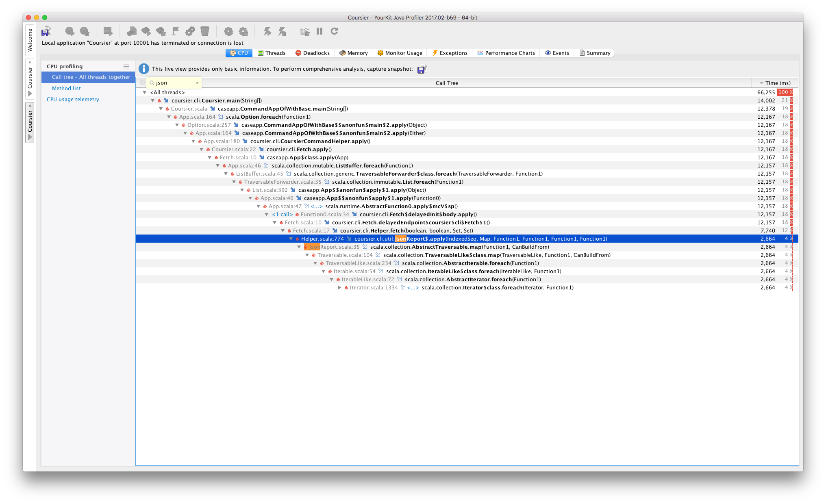The width and height of the screenshot is (826, 504).
Task: Collapse the AbstractTraversable.map node
Action: (x=299, y=247)
